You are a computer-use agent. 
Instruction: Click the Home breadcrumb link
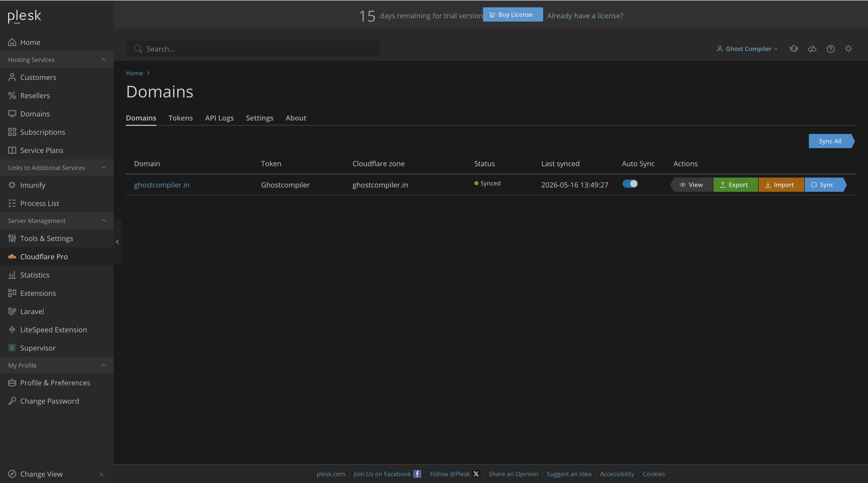tap(135, 73)
